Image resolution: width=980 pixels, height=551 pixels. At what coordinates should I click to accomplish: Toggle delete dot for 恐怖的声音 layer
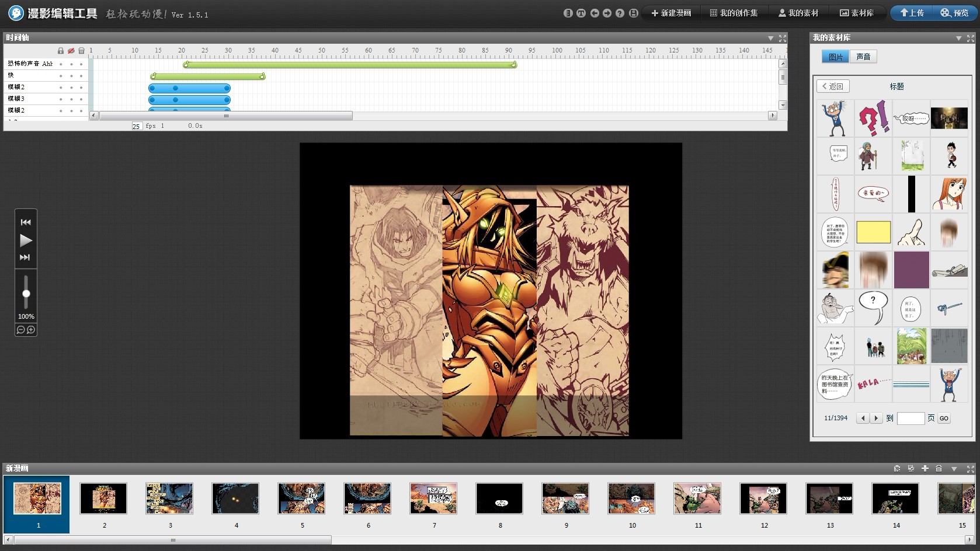click(81, 64)
